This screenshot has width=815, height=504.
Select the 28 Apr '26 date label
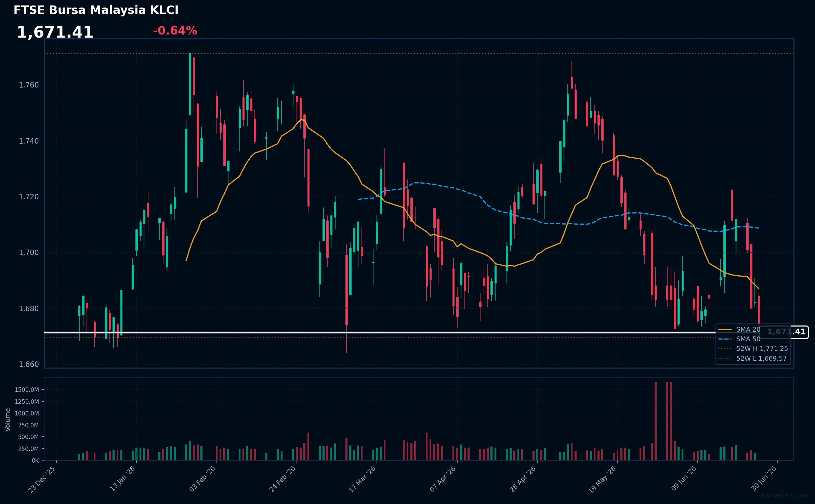pos(523,479)
